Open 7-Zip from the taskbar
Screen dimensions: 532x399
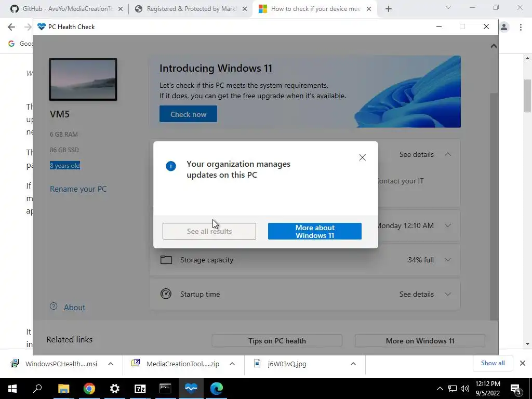(140, 389)
